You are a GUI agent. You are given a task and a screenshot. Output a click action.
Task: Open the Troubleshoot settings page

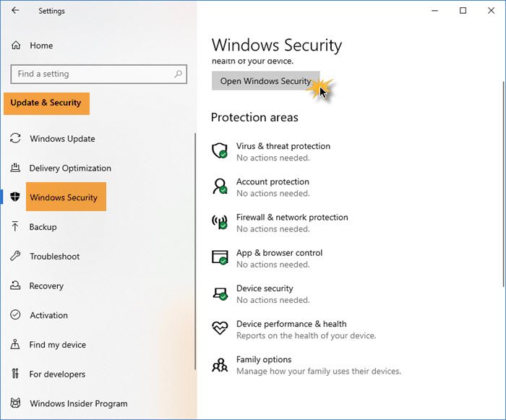pos(54,257)
